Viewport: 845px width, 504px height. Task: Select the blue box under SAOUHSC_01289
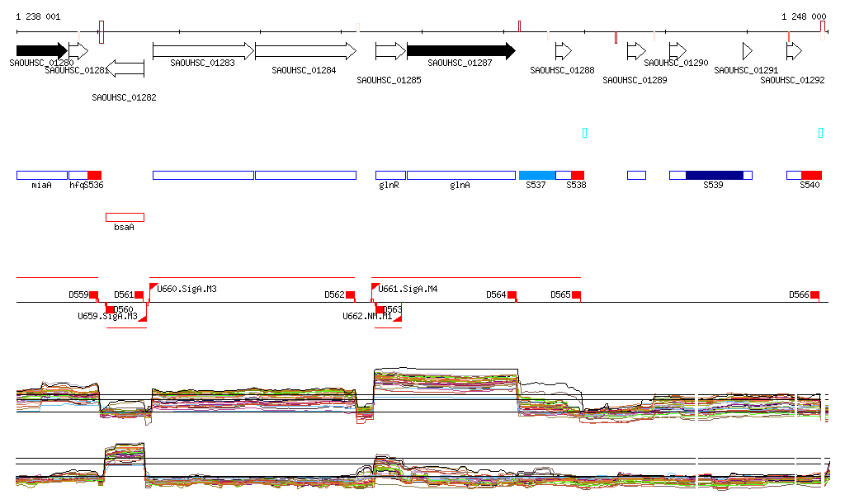coord(636,175)
